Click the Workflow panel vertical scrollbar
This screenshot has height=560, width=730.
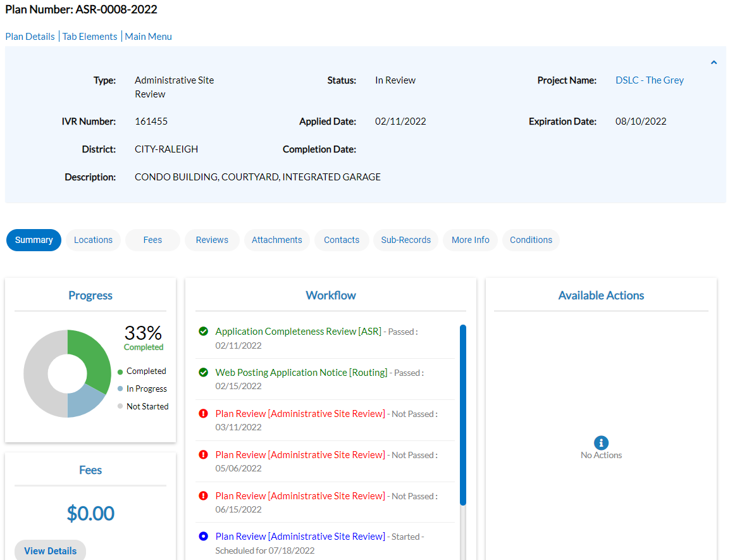(463, 414)
